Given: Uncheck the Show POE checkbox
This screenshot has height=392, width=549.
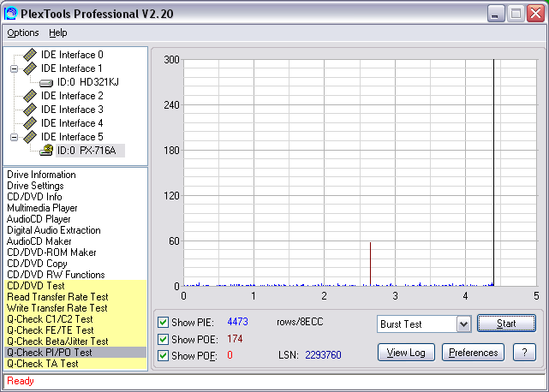Looking at the screenshot, I should point(163,339).
